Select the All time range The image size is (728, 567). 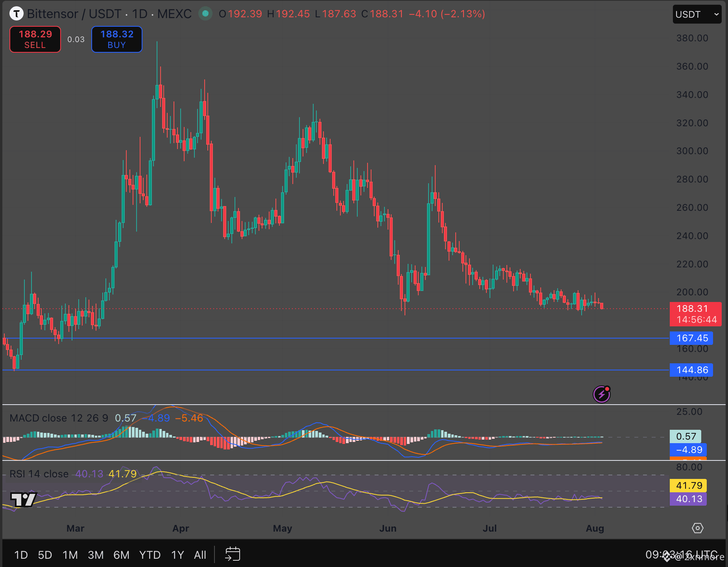pyautogui.click(x=200, y=555)
